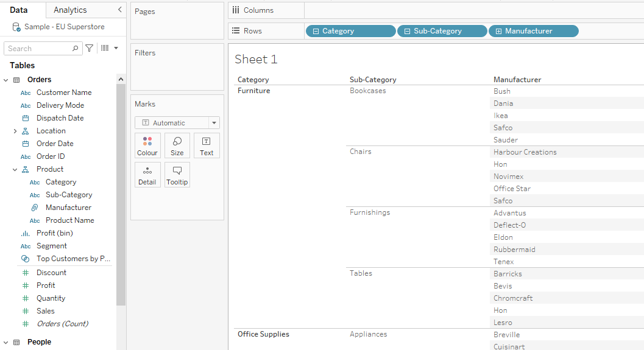Open the Detail marks card
Viewport: 644px width, 350px height.
click(147, 175)
